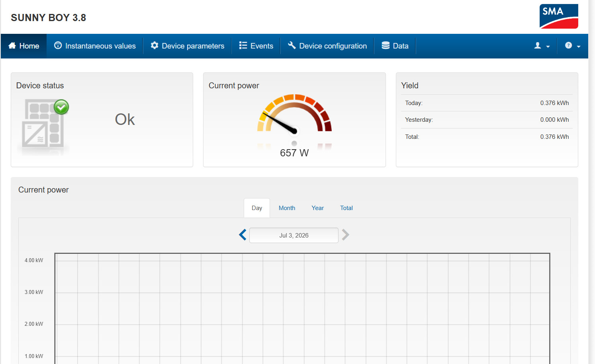This screenshot has width=595, height=364.
Task: Click the Device configuration wrench icon
Action: tap(292, 45)
